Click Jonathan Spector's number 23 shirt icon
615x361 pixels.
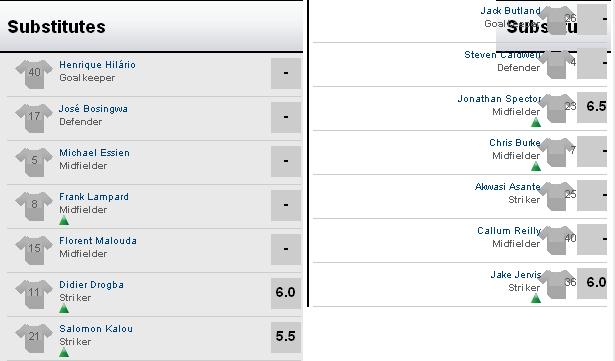[557, 108]
